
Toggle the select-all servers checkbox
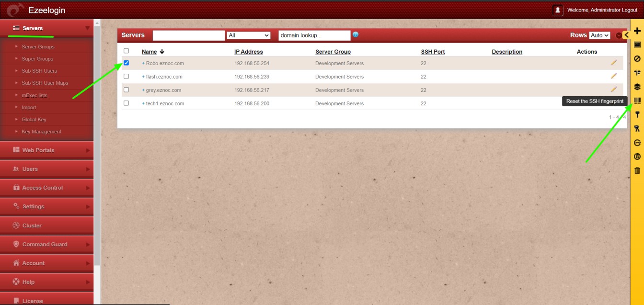pos(126,51)
